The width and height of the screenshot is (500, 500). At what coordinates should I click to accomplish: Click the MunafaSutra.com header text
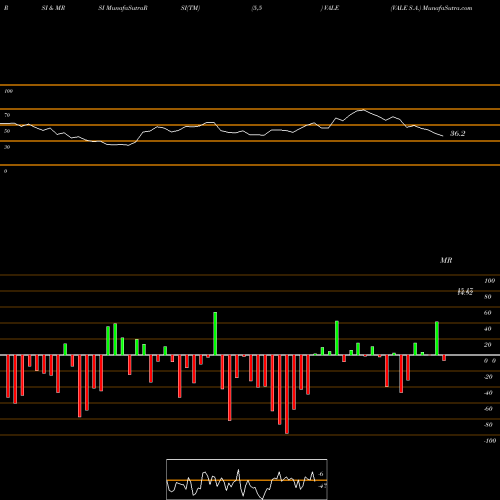(447, 8)
